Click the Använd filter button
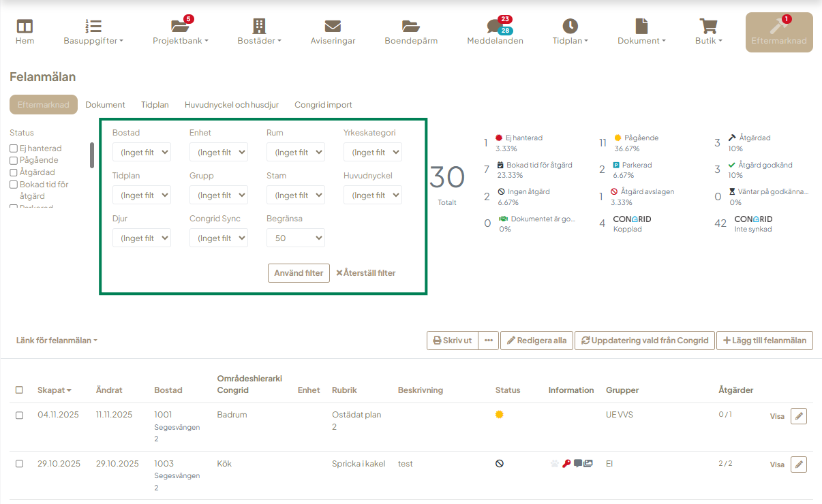 pyautogui.click(x=299, y=273)
